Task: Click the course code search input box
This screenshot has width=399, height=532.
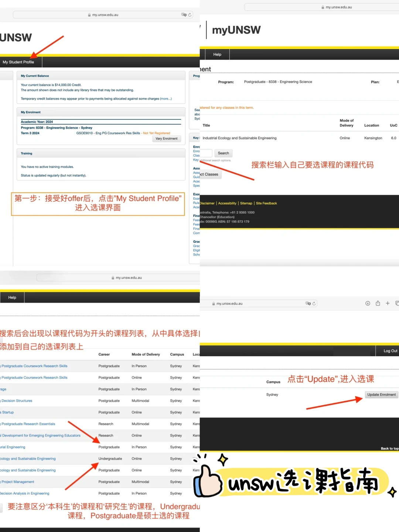Action: [x=206, y=153]
